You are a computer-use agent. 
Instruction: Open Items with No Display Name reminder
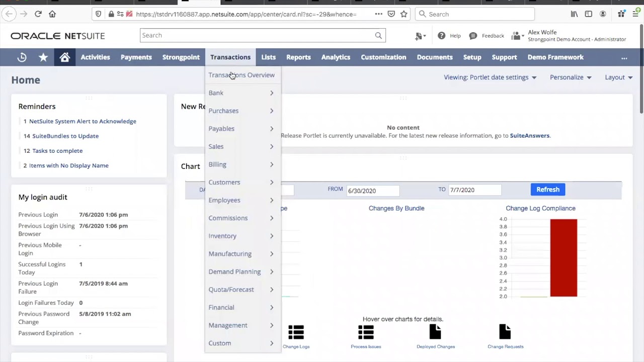pos(69,165)
